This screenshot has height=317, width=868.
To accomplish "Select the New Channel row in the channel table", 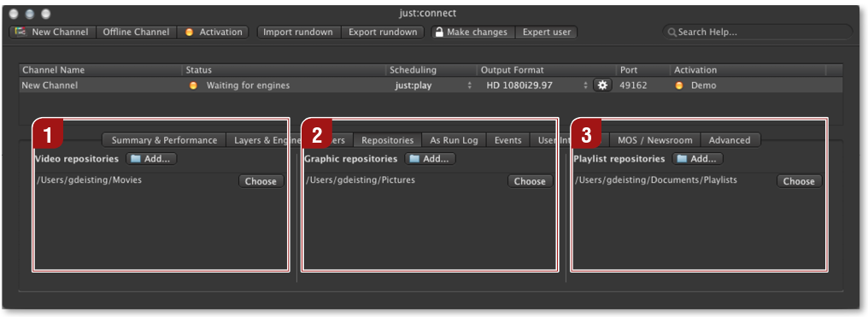I will click(431, 85).
